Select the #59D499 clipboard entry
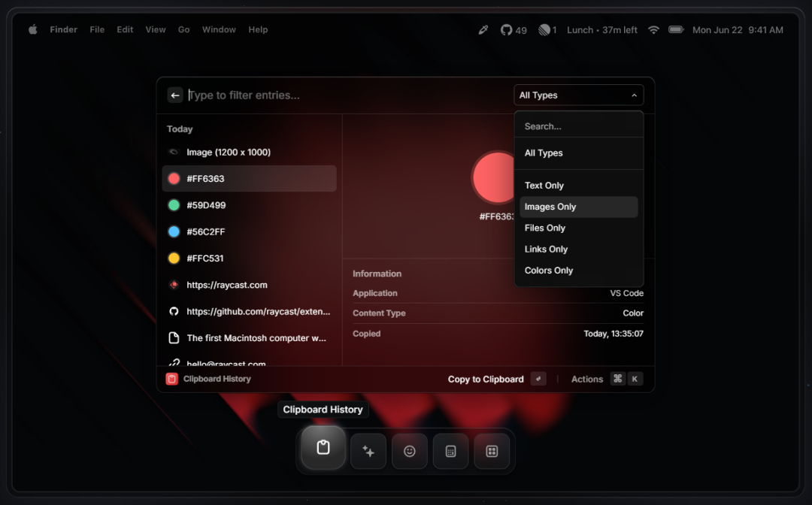812x505 pixels. coord(249,205)
